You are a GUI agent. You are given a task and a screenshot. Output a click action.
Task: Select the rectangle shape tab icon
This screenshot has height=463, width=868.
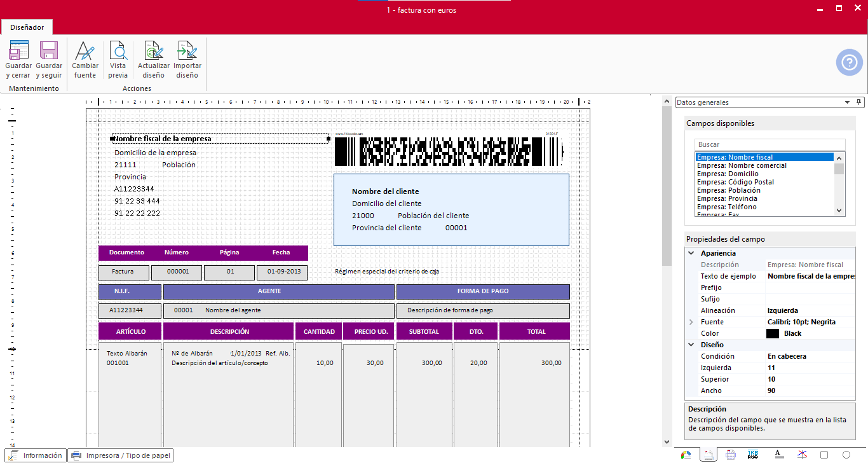[824, 455]
